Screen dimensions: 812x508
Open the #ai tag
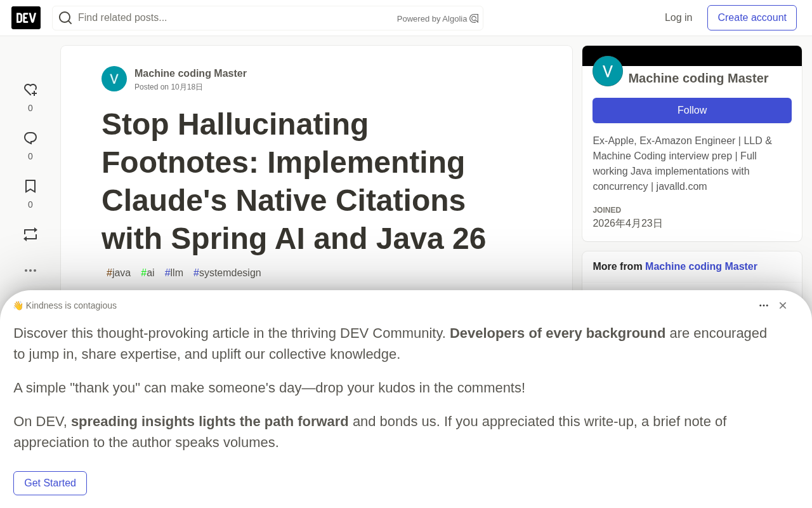pos(148,273)
